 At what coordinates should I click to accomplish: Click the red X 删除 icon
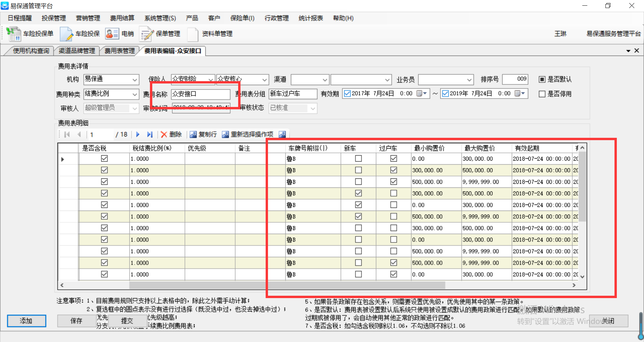164,134
